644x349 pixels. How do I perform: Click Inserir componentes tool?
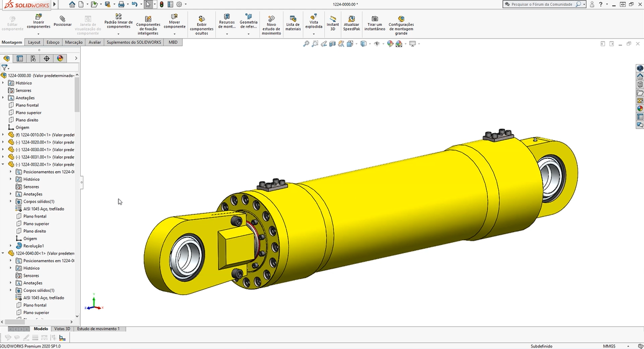pyautogui.click(x=38, y=22)
